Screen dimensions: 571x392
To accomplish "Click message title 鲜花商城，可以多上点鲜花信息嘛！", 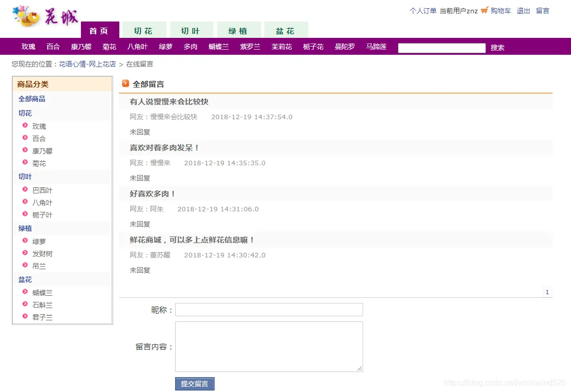I will [x=192, y=240].
